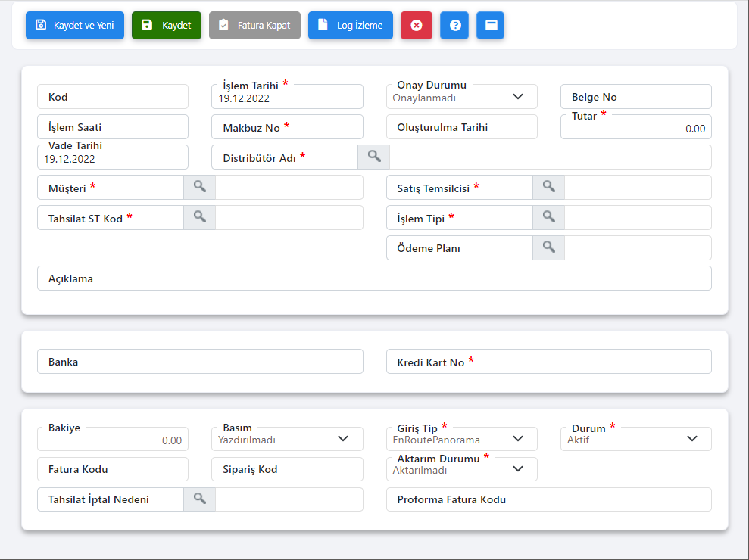Click the Satış Temsilcisi search icon

pyautogui.click(x=549, y=187)
